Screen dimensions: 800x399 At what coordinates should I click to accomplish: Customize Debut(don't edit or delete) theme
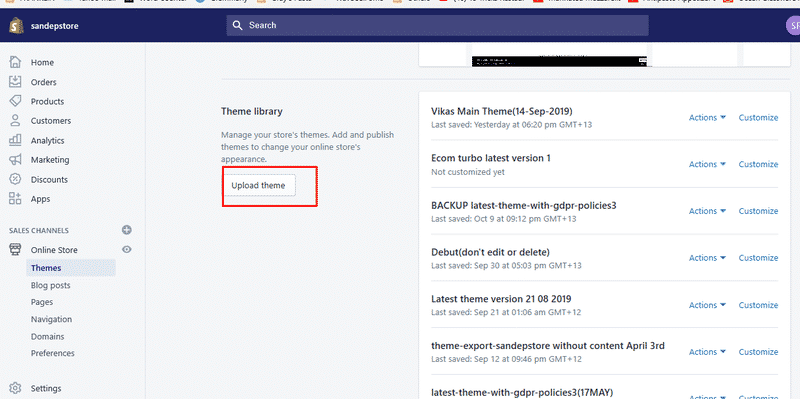tap(758, 258)
